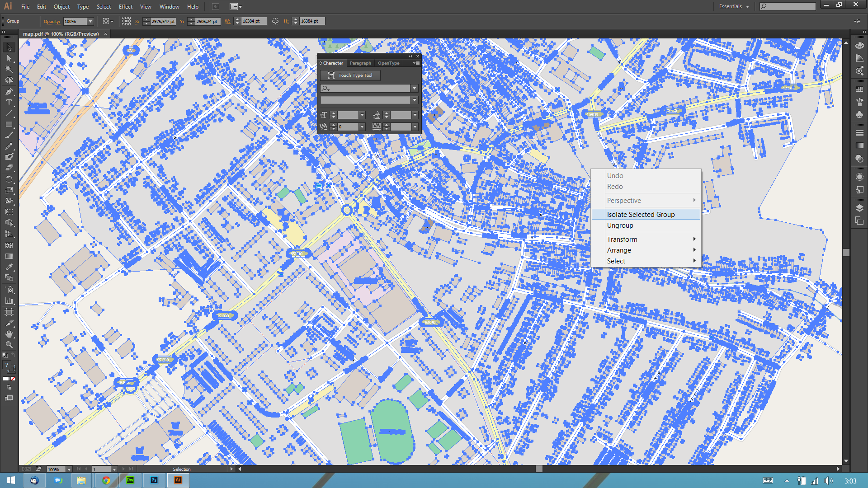Close the map.pdf document tab
868x488 pixels.
[x=106, y=34]
